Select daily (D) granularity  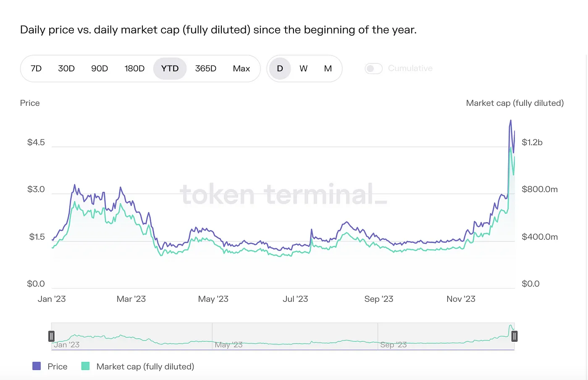click(280, 68)
